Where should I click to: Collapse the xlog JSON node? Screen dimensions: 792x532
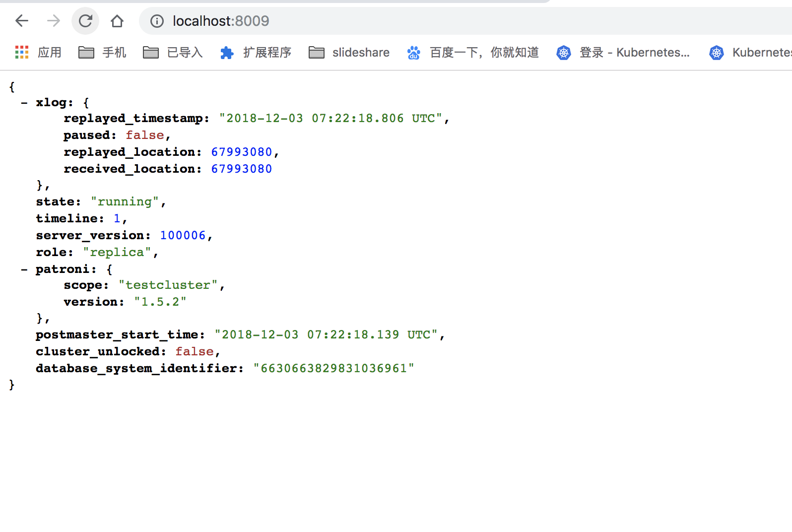pos(24,103)
